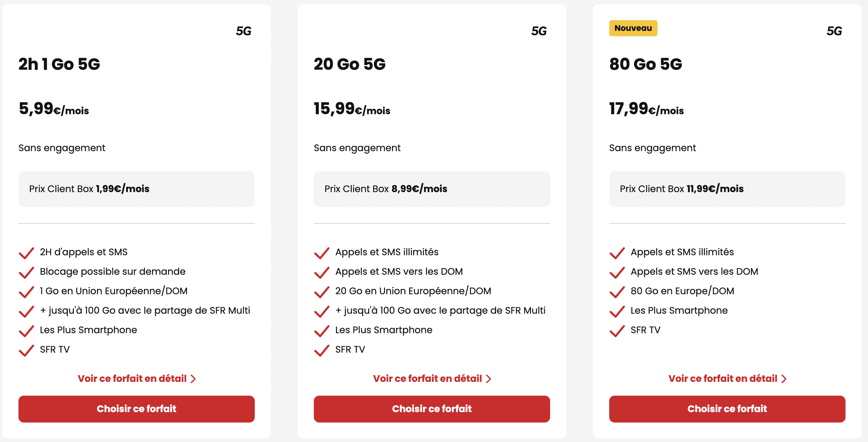Click the checkmark beside "Appels et SMS illimités" on 20 Go

[322, 254]
